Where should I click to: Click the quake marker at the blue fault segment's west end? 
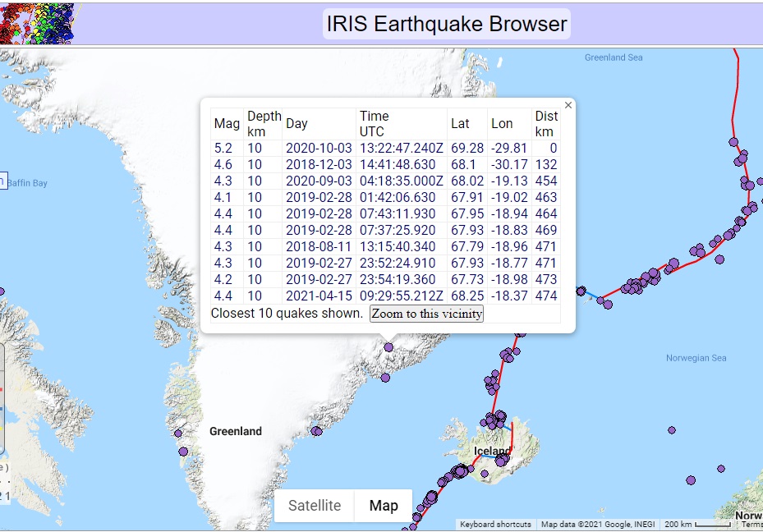pos(581,291)
